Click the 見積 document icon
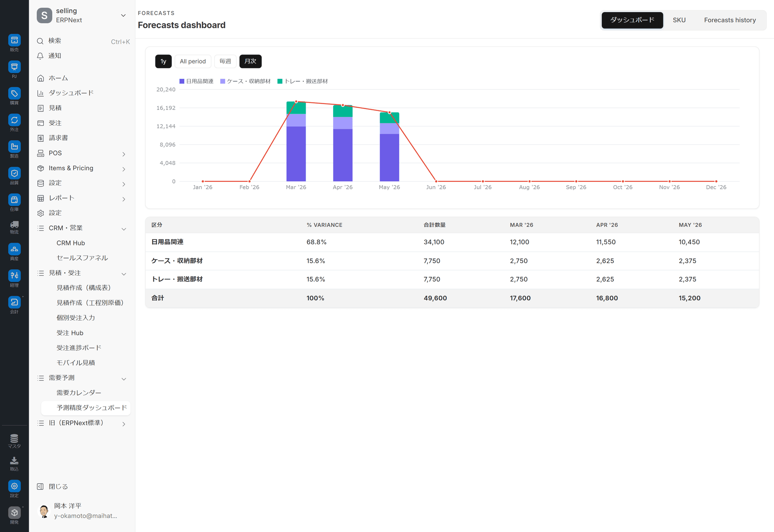Screen dimensions: 774x532 coord(41,108)
